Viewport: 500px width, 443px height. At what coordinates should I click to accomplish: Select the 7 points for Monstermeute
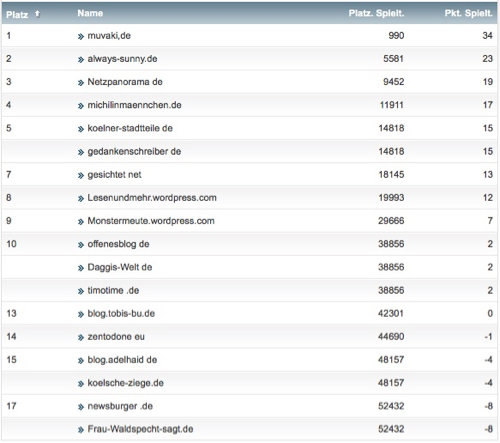(490, 221)
